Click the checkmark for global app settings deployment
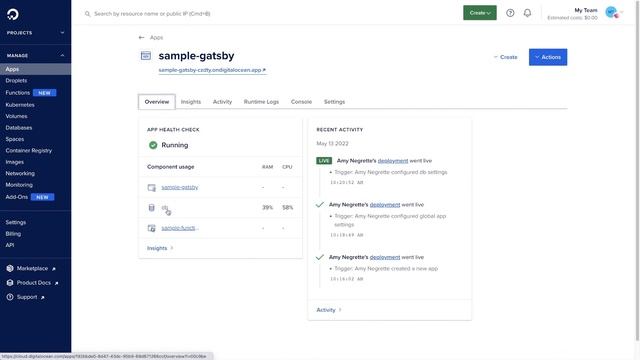 (320, 204)
